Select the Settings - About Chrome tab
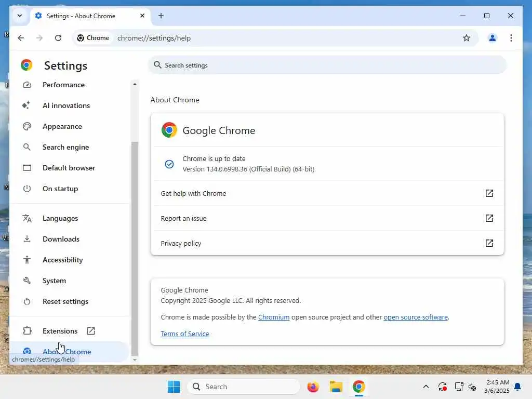Screen dimensions: 532x399 pos(90,16)
